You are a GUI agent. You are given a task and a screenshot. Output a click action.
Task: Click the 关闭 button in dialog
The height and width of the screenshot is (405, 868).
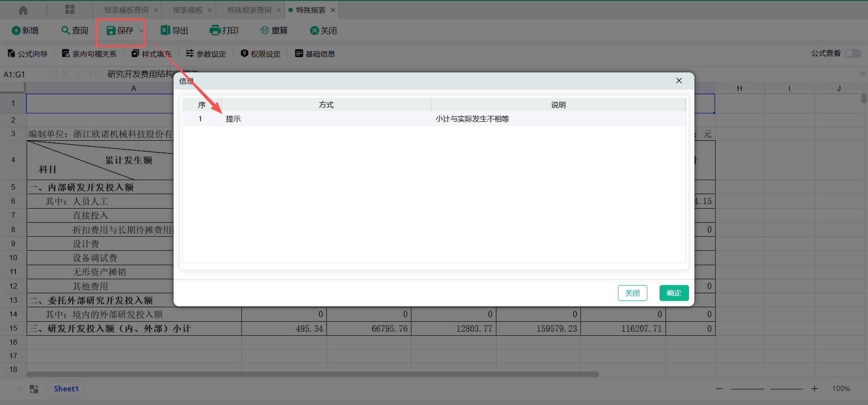tap(632, 293)
